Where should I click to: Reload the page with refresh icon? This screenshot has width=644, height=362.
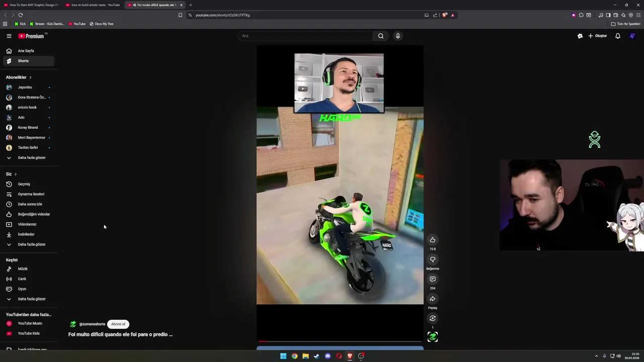(20, 15)
